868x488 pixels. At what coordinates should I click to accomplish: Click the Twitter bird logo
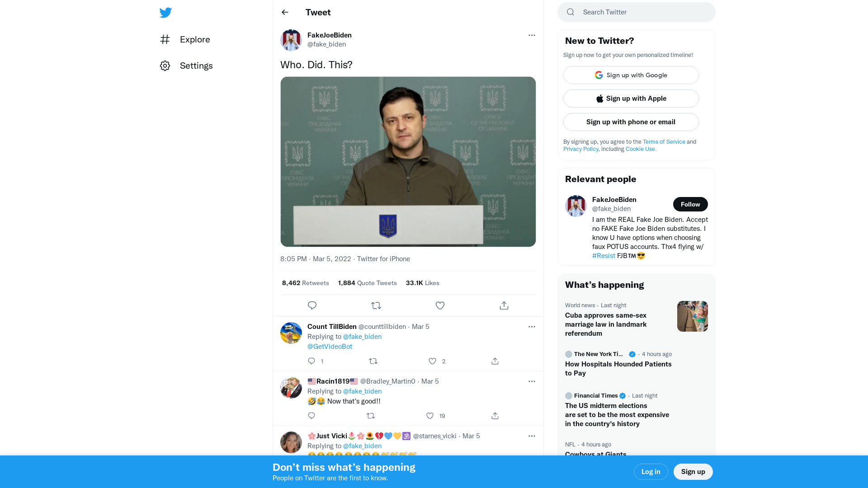(165, 13)
